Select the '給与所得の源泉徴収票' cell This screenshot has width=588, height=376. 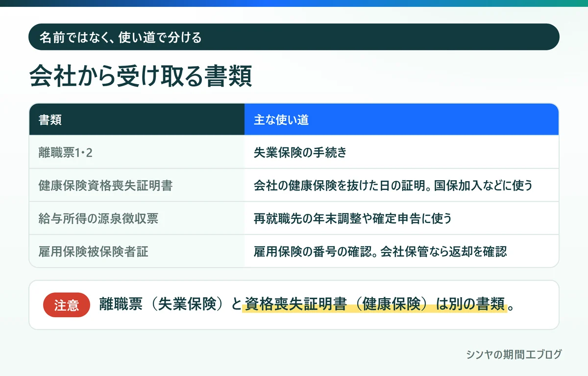pos(137,218)
